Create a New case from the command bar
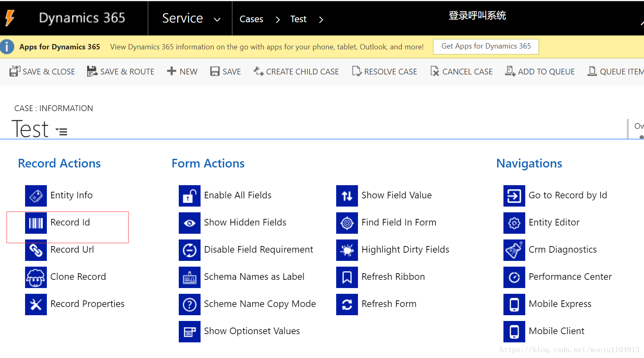Screen dimensions: 644x358 tap(182, 72)
